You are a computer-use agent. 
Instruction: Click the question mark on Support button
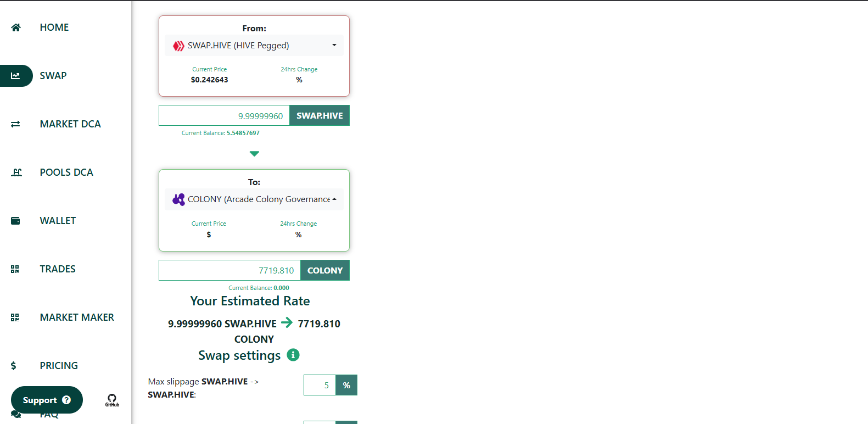click(66, 400)
